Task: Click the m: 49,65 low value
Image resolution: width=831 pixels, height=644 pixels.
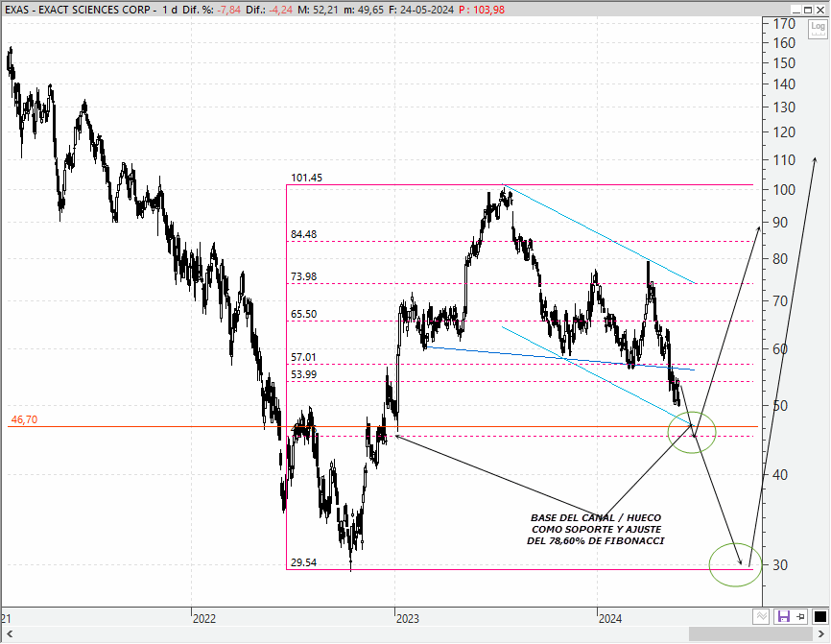Action: coord(363,10)
